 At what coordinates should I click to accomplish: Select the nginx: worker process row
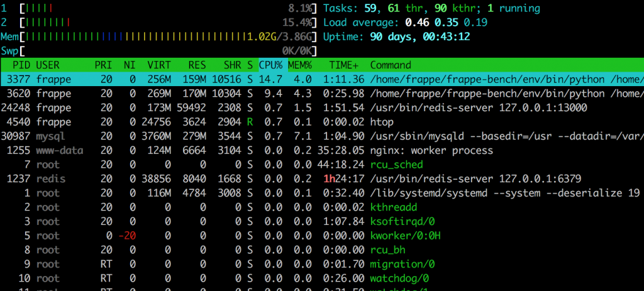pos(322,151)
